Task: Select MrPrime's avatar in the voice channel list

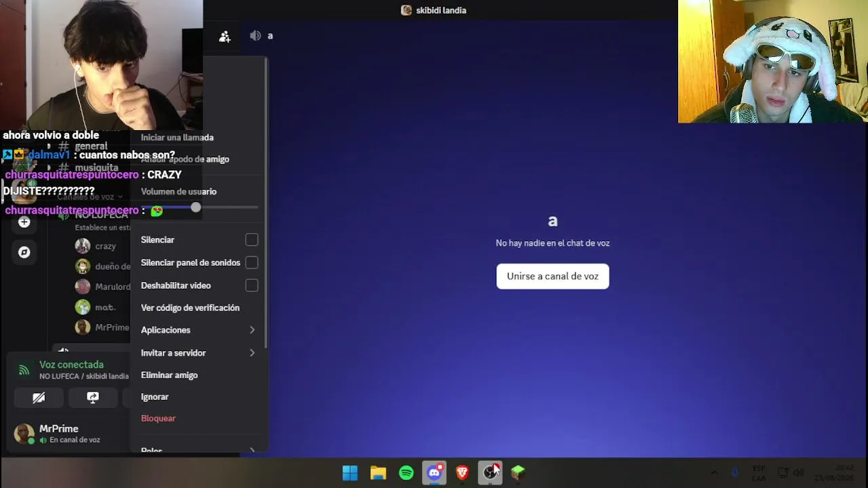Action: click(83, 327)
